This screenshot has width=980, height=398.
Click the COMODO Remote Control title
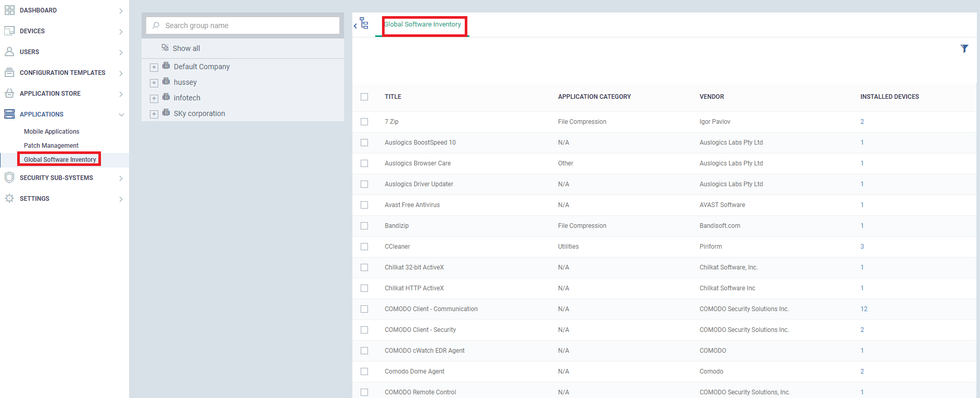(421, 392)
